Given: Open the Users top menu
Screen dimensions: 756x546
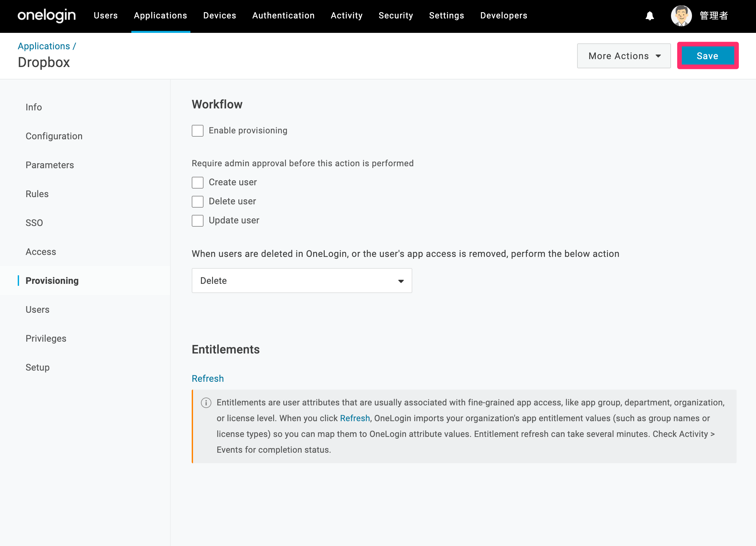Looking at the screenshot, I should (x=106, y=15).
